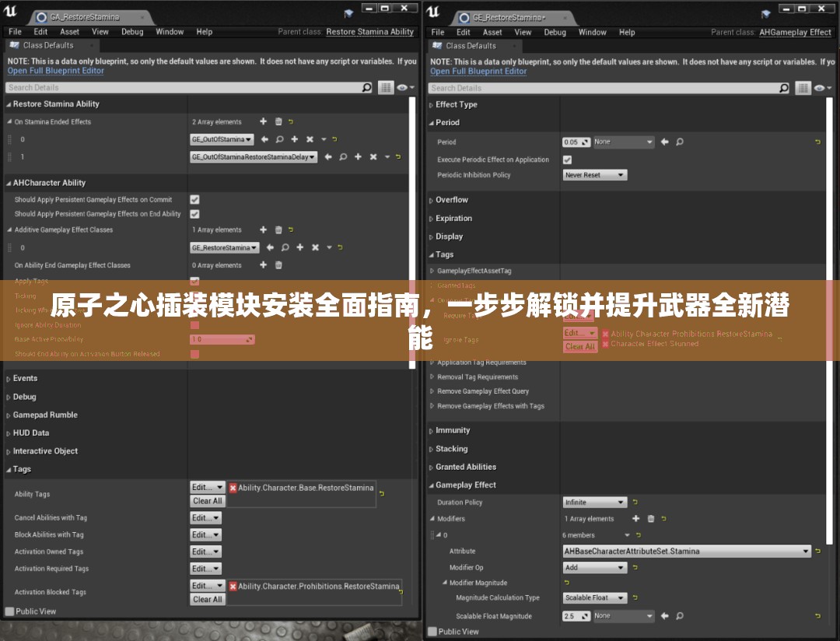
Task: Toggle Should Apply Persistent Gameplay Effects on Commit
Action: (x=194, y=200)
